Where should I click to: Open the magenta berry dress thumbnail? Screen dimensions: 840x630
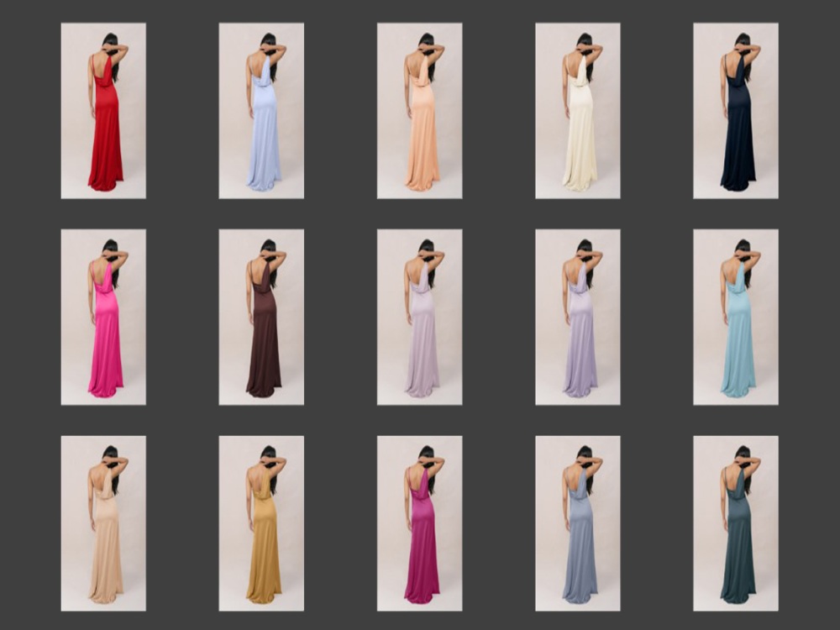419,523
